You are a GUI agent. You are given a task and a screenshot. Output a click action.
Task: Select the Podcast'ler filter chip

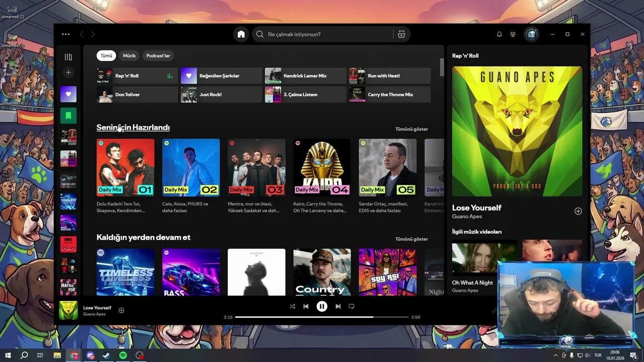click(x=158, y=56)
